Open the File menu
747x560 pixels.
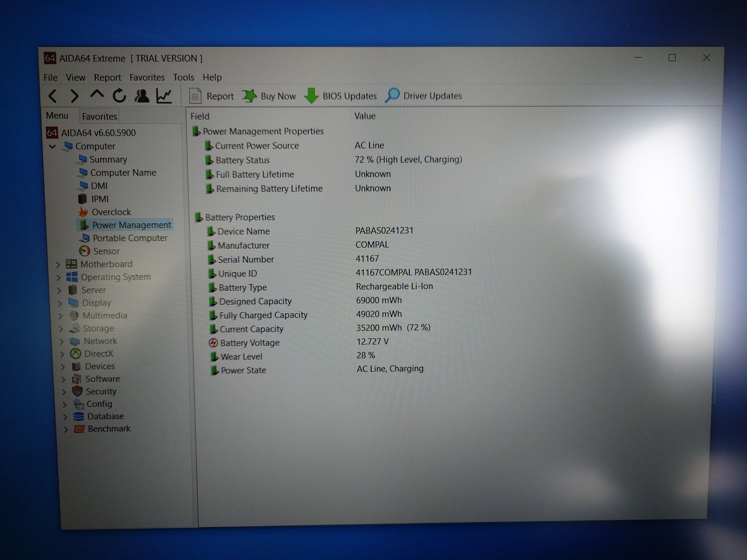50,77
